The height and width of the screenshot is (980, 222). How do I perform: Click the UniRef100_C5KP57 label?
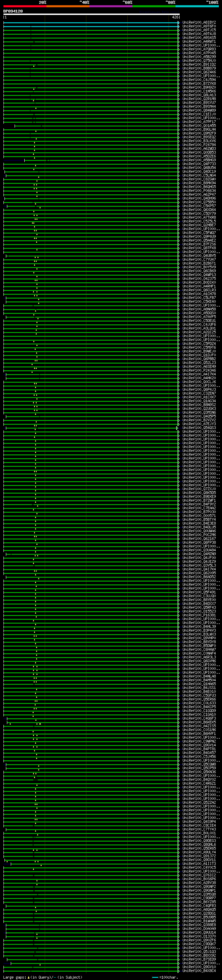coord(199,206)
